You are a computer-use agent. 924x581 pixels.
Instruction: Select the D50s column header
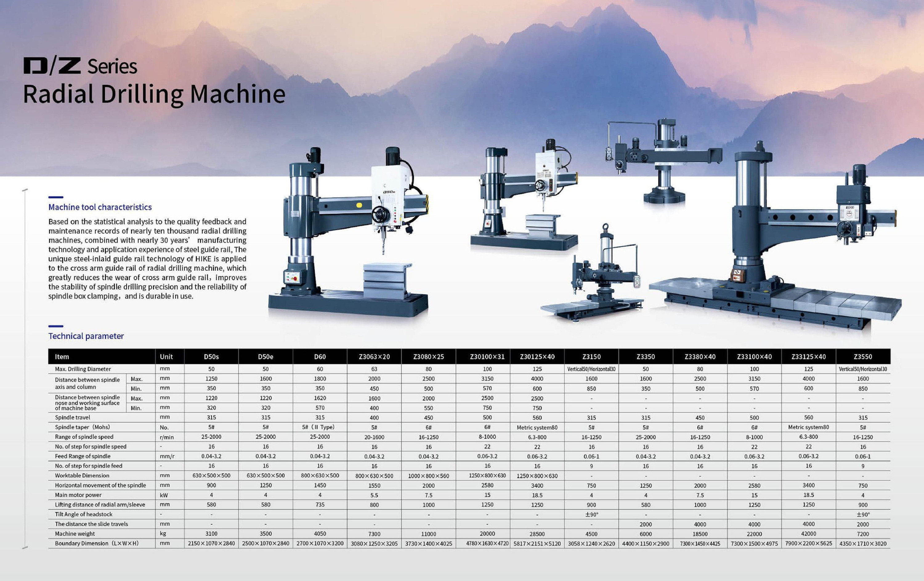tap(211, 357)
